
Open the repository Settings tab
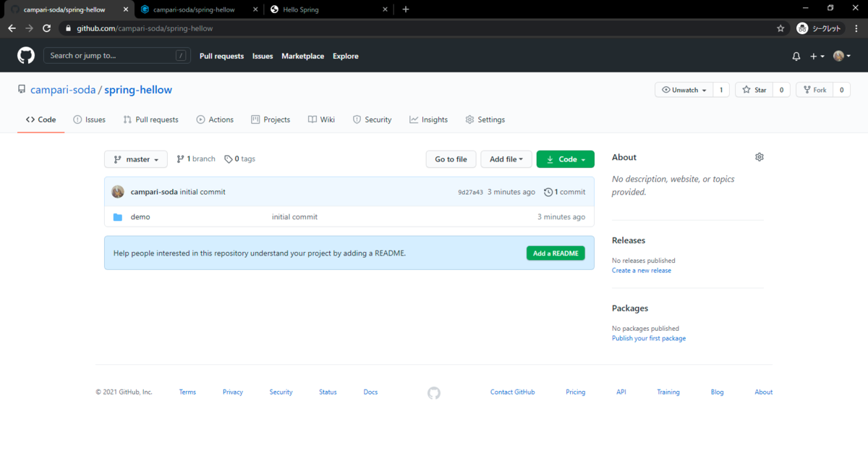(x=485, y=119)
